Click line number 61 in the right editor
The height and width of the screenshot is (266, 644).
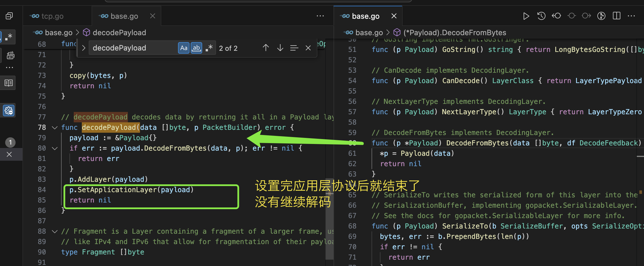(352, 153)
